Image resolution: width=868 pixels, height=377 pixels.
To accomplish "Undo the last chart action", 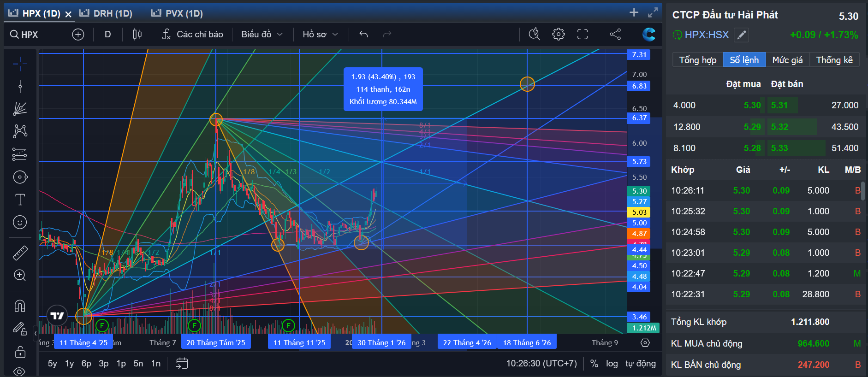I will click(363, 34).
